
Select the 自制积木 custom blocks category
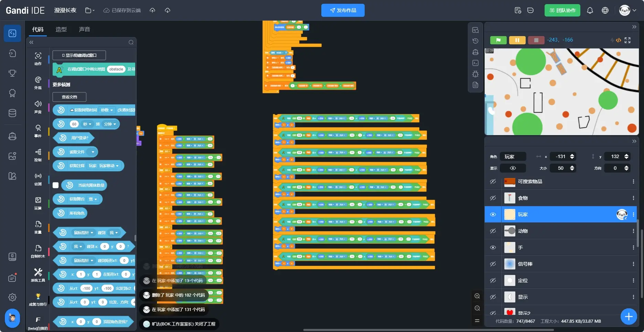38,251
